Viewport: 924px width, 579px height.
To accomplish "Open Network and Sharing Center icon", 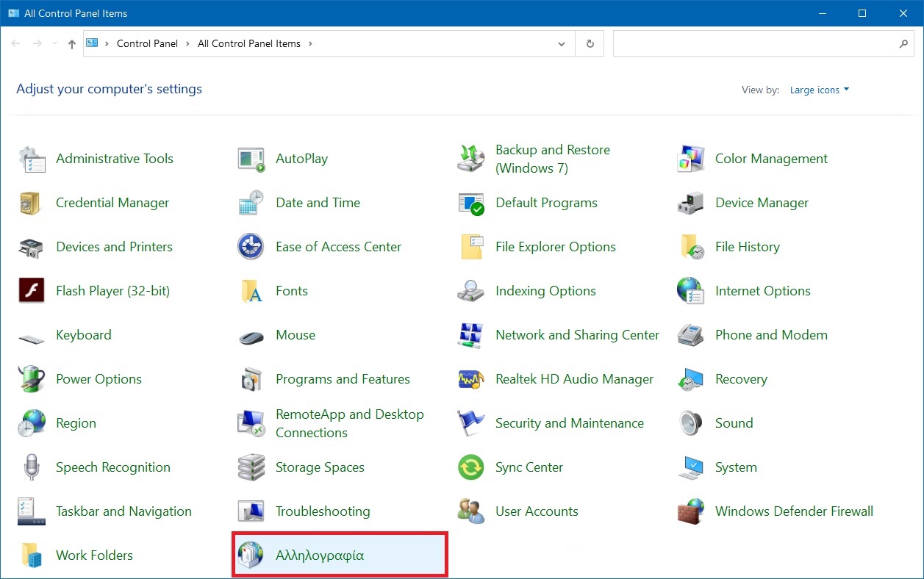I will 471,335.
